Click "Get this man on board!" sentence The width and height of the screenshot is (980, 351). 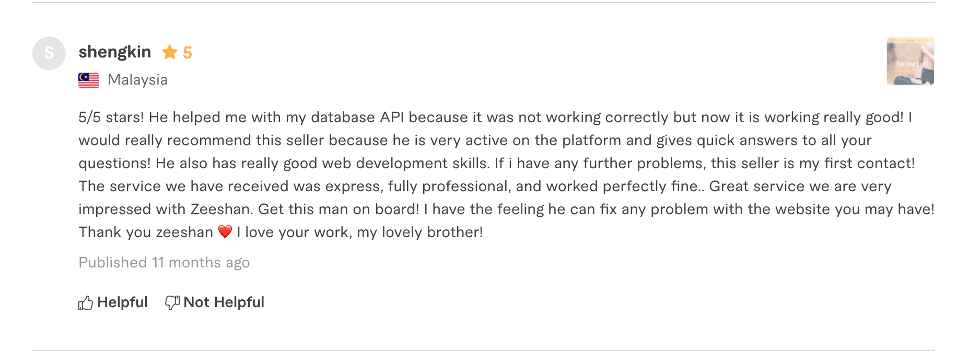tap(339, 209)
